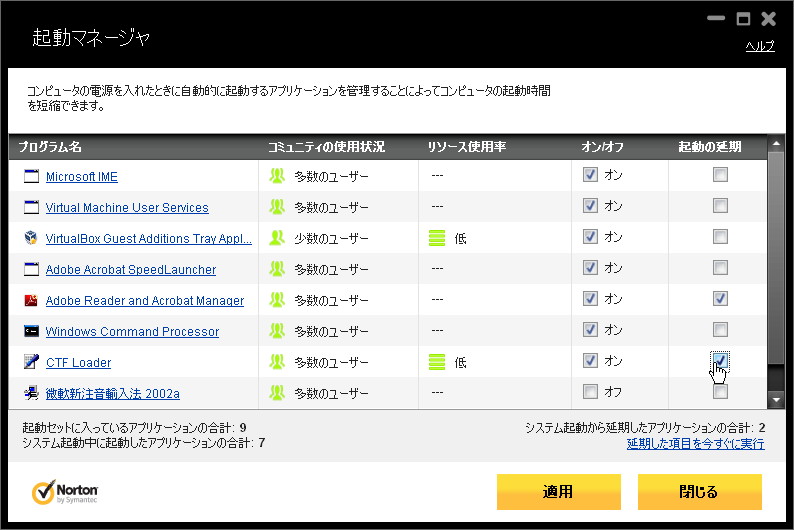
Task: Click 延期した項目を今すぐに実行 link
Action: coord(695,444)
